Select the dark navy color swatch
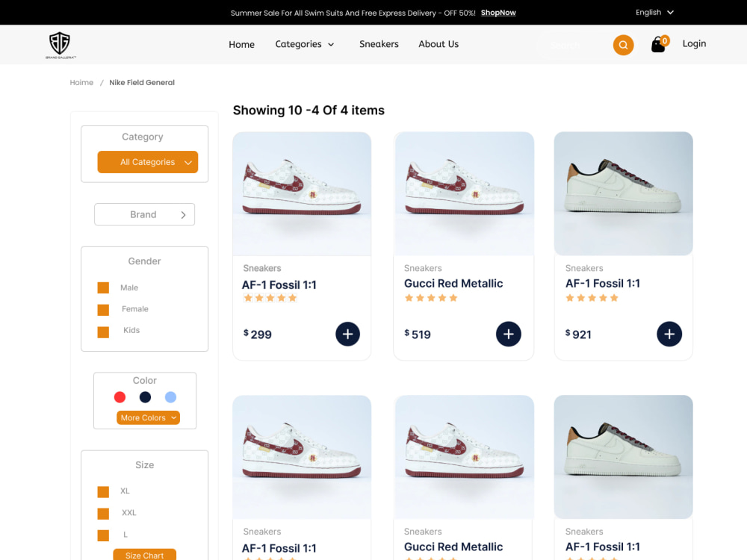This screenshot has height=560, width=747. [146, 397]
